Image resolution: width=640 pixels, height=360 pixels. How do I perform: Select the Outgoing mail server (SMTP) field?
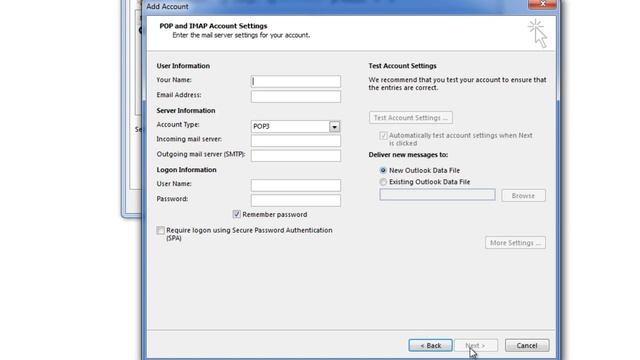[x=296, y=156]
